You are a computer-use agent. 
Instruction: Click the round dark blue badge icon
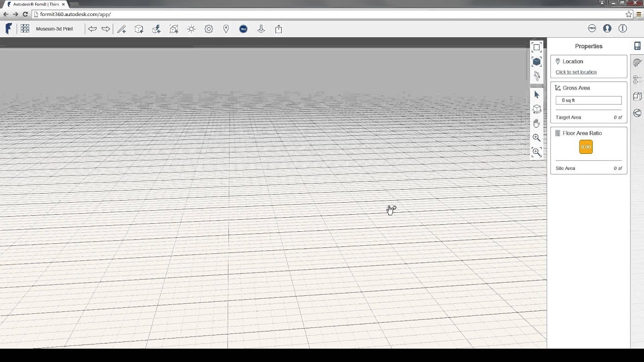(x=244, y=29)
